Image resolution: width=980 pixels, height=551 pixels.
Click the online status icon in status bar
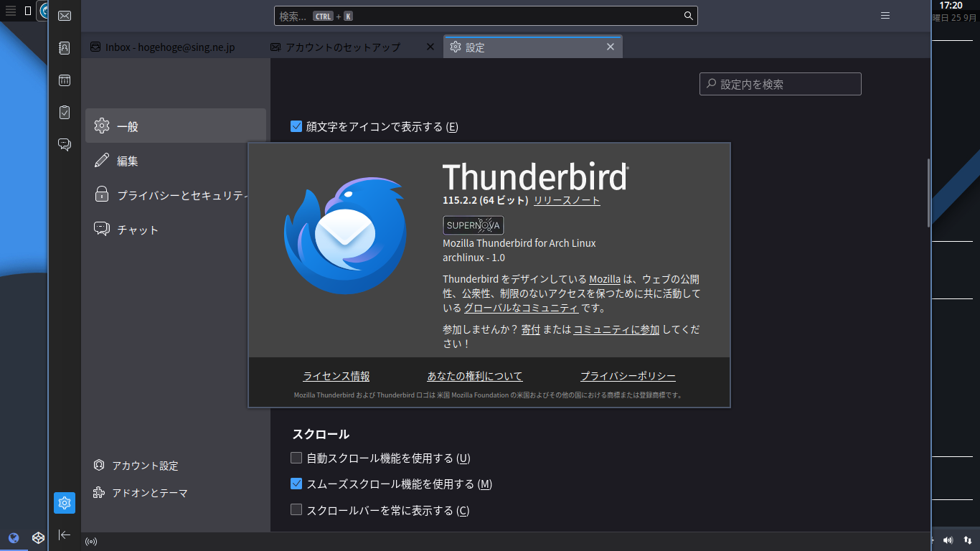pos(91,542)
